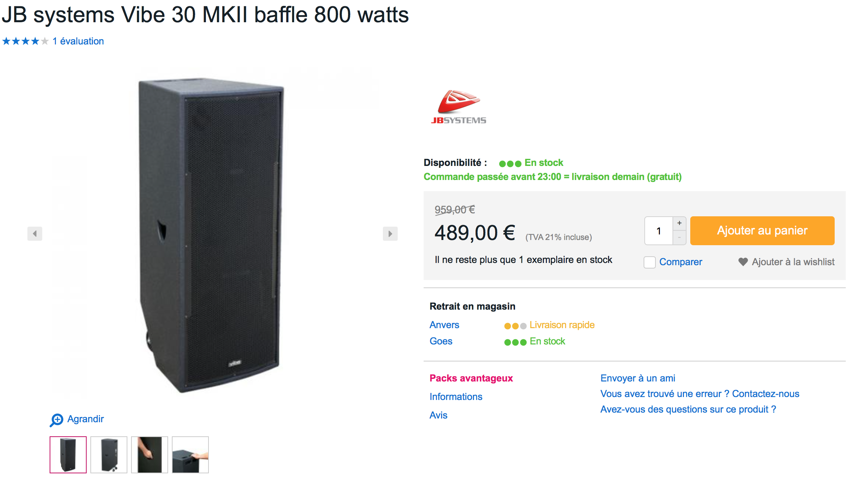
Task: Click the previous image arrow
Action: (x=35, y=234)
